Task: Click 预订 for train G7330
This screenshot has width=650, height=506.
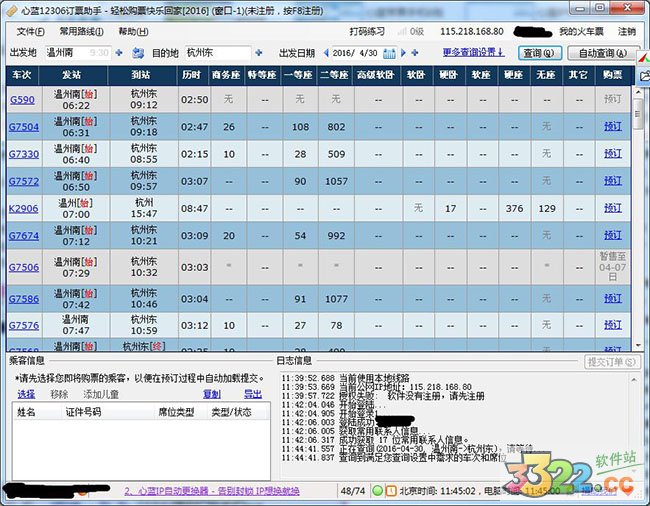Action: 613,154
